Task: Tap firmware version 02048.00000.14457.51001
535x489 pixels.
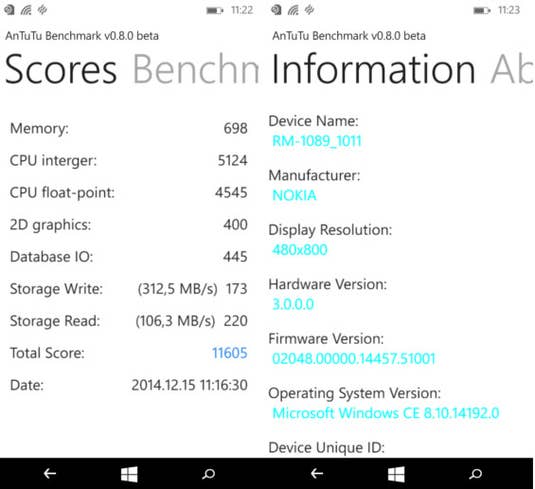Action: [x=354, y=359]
